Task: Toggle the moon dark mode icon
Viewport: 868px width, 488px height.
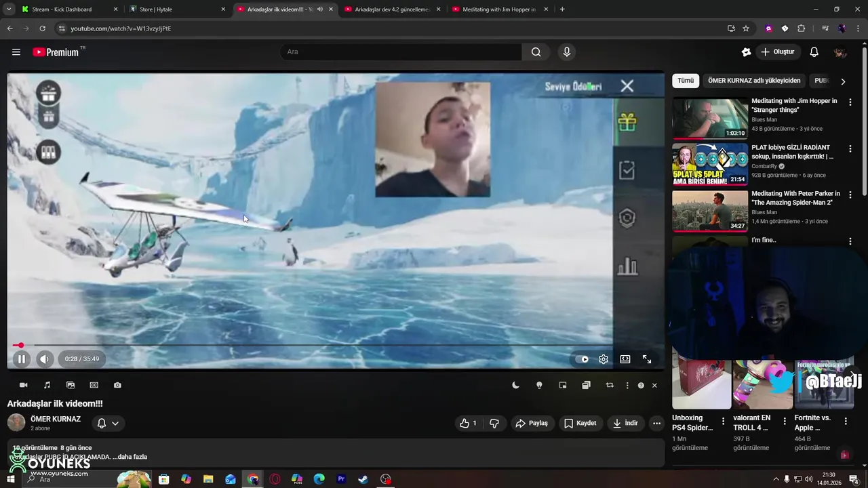Action: pyautogui.click(x=515, y=385)
